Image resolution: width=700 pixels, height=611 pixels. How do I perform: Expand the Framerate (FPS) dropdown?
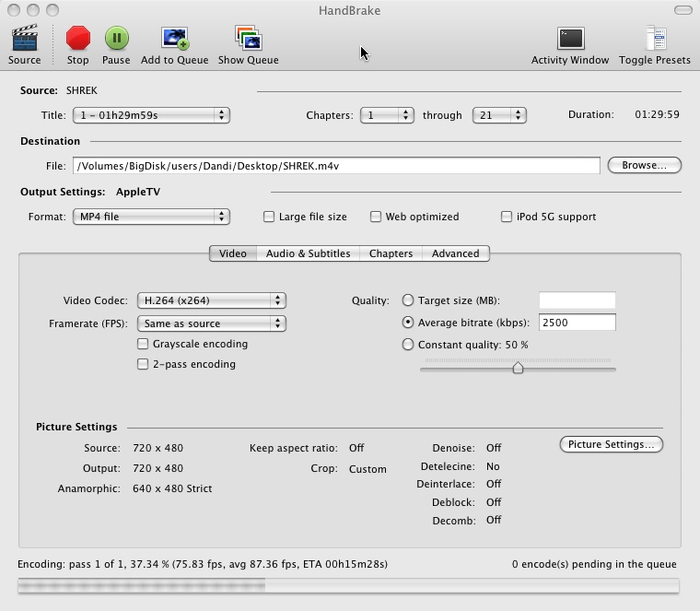pyautogui.click(x=212, y=323)
